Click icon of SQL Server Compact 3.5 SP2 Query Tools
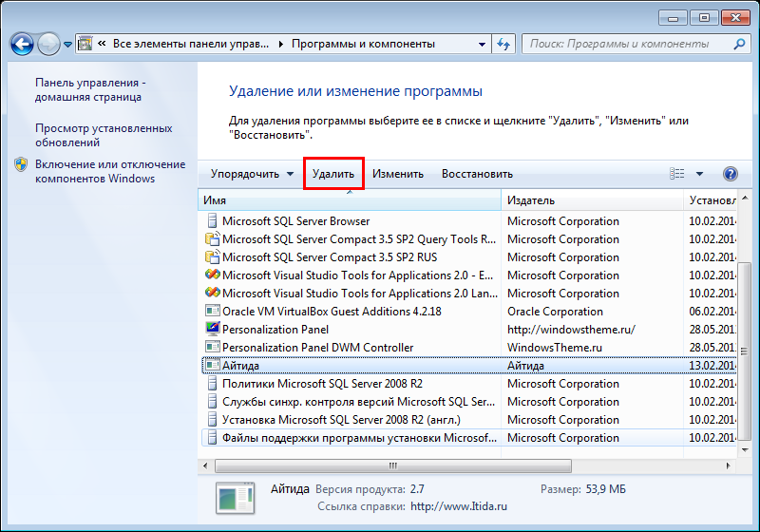The image size is (760, 532). tap(212, 238)
